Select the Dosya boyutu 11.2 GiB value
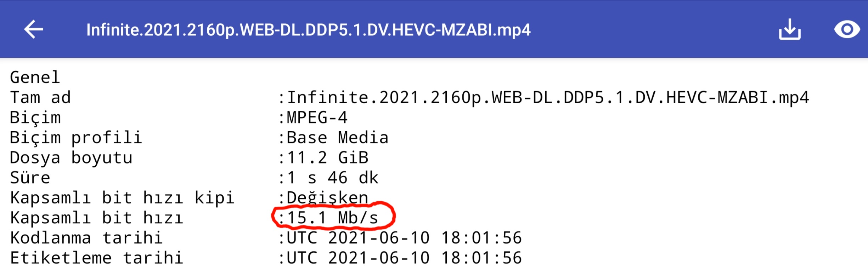 coord(328,158)
